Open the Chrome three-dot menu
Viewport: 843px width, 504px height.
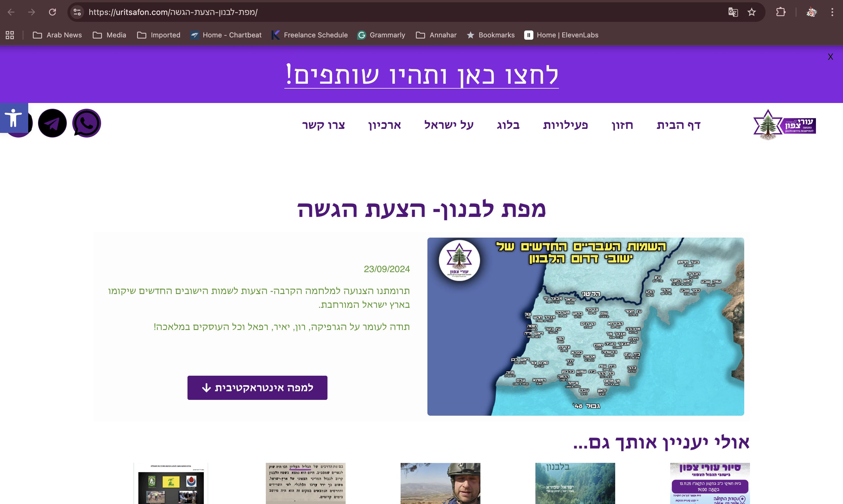click(x=832, y=12)
